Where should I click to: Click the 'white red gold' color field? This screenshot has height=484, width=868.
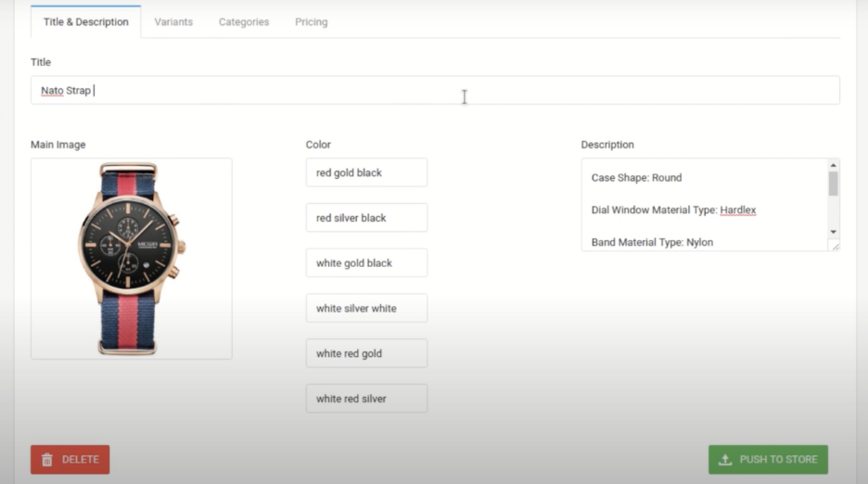[x=366, y=353]
